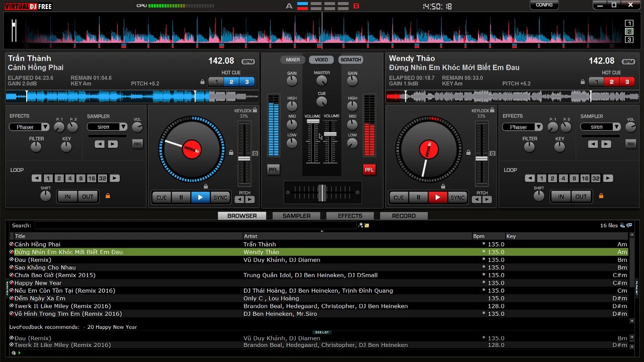The height and width of the screenshot is (362, 644).
Task: Click left deck loop halve arrow
Action: point(36,178)
